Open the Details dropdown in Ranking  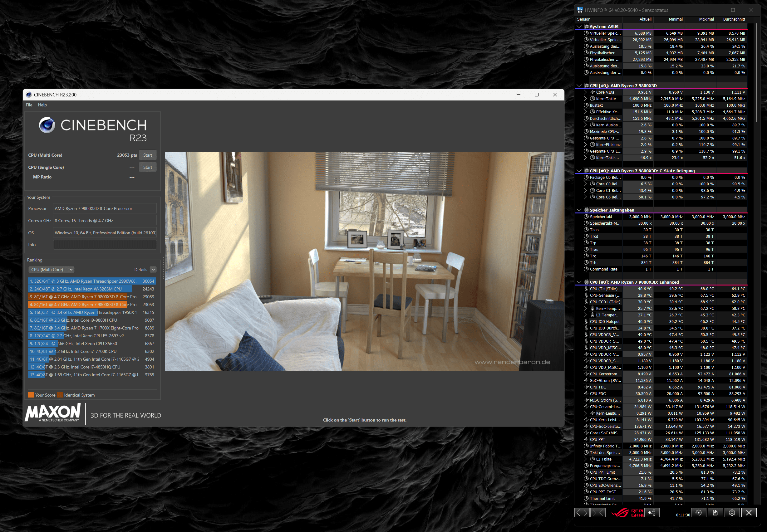pyautogui.click(x=153, y=269)
